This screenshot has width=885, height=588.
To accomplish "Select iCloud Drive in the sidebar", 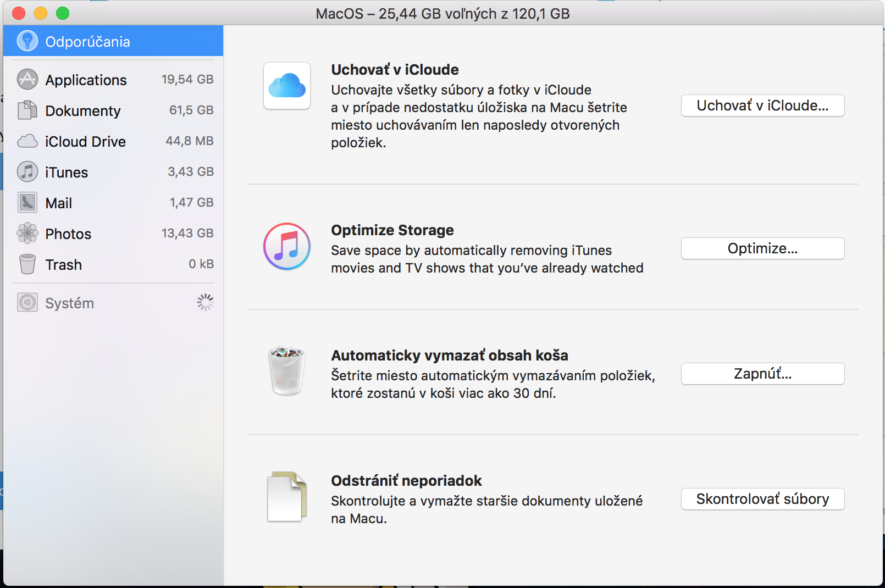I will point(113,141).
